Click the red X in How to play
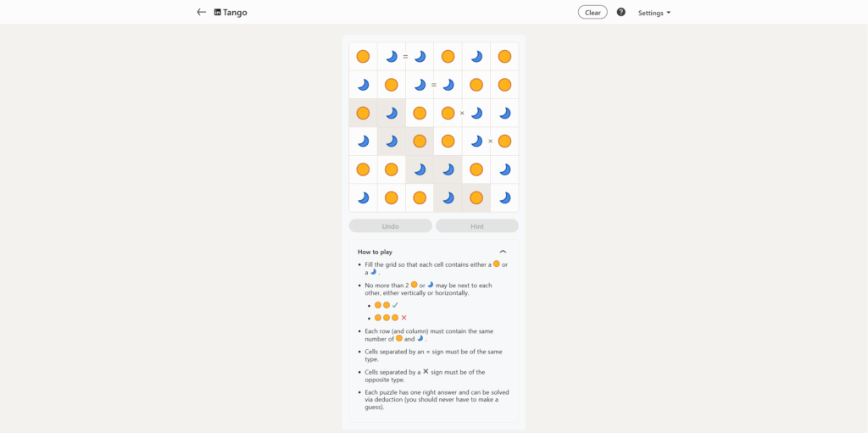 click(x=403, y=318)
